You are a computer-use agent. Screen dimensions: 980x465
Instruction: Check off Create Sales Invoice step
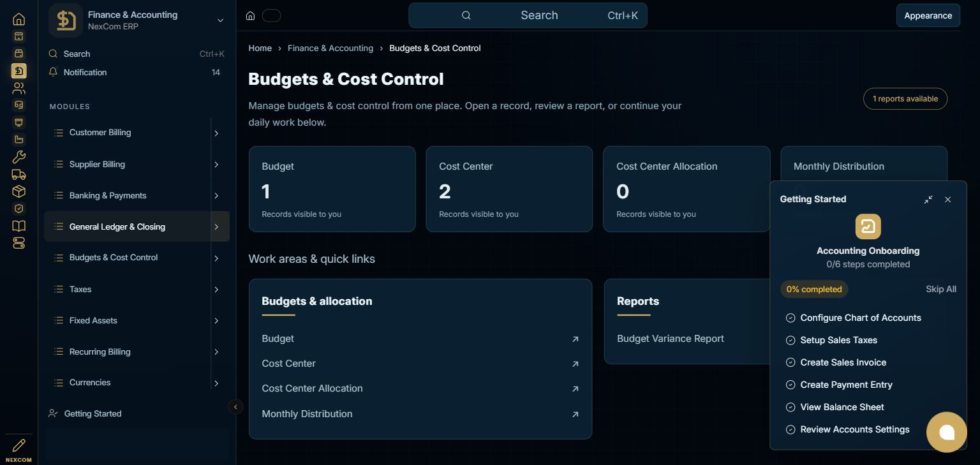point(791,362)
